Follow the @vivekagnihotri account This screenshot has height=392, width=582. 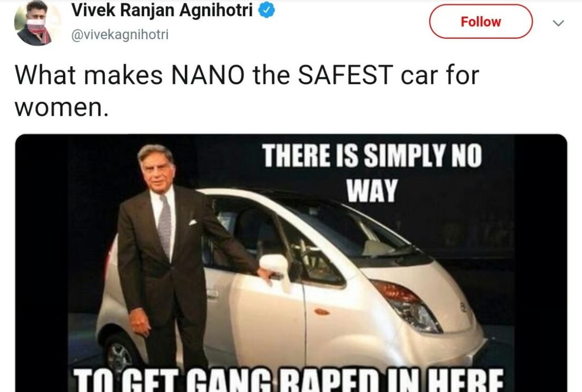(x=481, y=22)
